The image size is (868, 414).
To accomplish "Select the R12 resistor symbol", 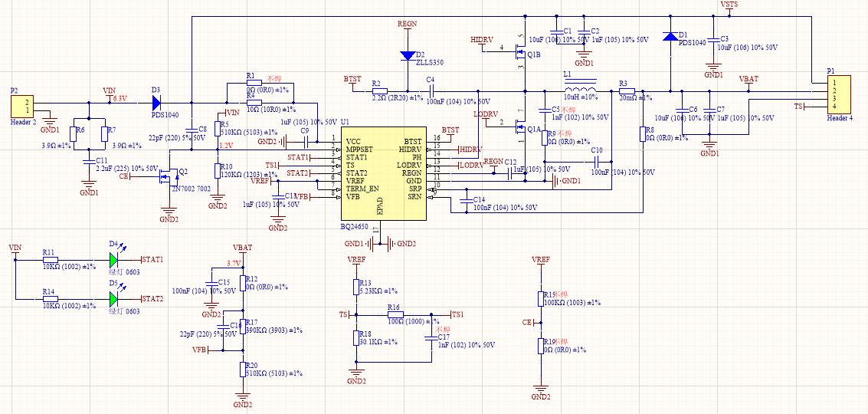I will (242, 283).
